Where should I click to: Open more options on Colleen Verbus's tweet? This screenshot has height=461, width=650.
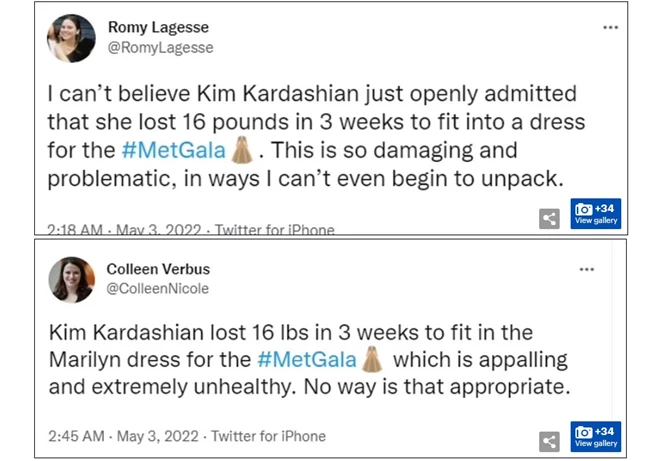point(587,269)
